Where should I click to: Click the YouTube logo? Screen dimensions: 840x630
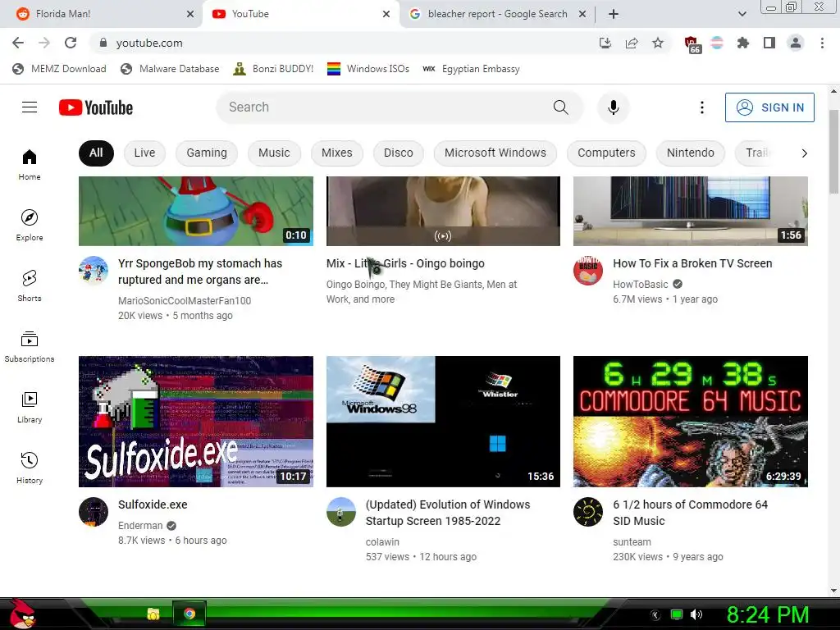(96, 107)
